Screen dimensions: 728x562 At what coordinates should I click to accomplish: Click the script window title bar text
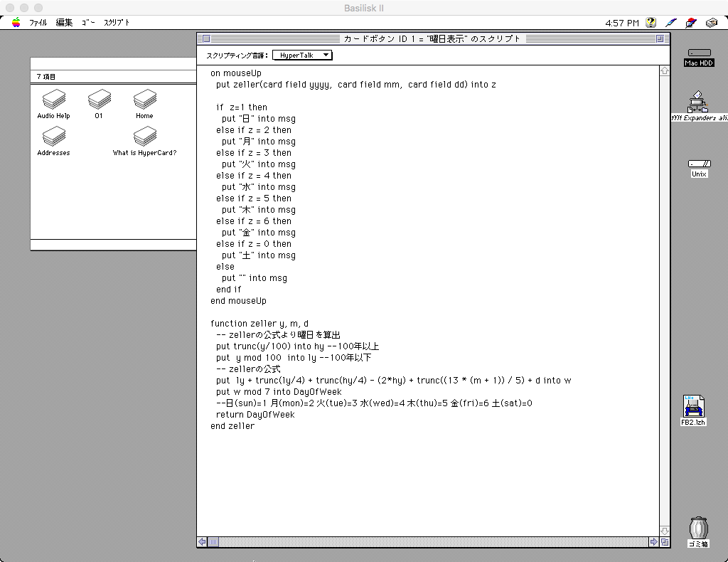coord(432,39)
